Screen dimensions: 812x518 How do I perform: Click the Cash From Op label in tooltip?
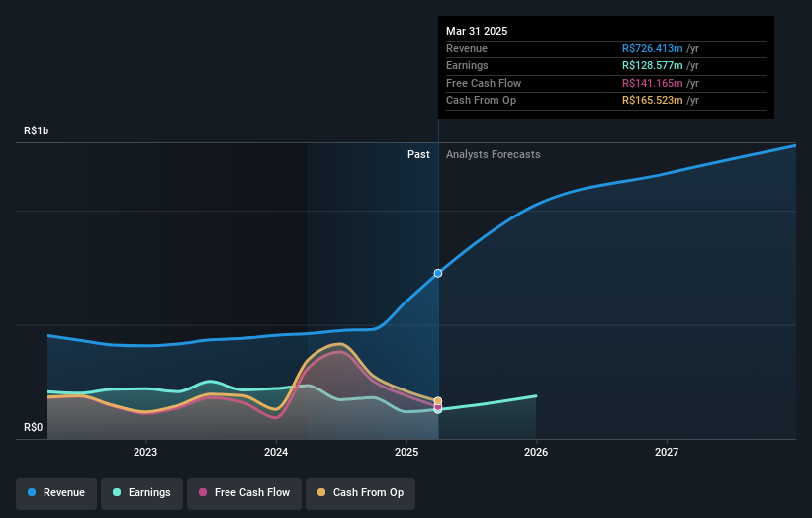click(481, 101)
